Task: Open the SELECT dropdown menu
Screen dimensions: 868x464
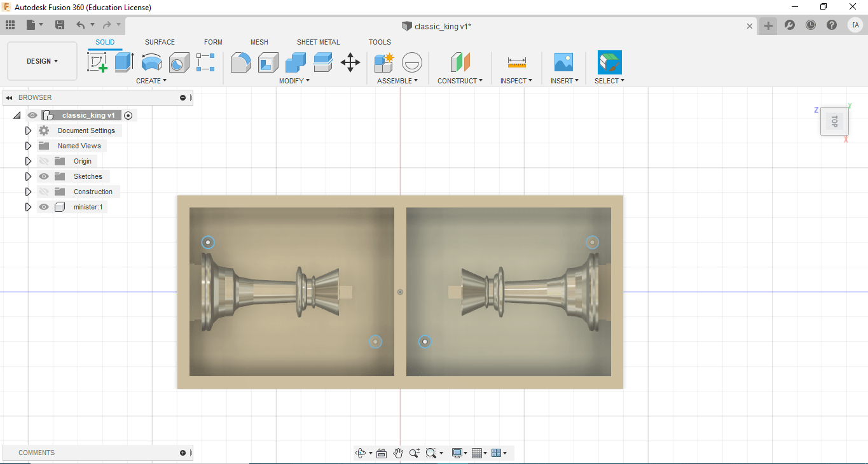Action: pos(609,81)
